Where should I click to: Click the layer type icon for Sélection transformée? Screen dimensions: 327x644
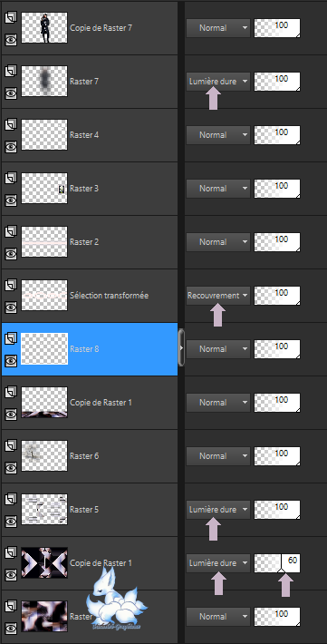10,285
